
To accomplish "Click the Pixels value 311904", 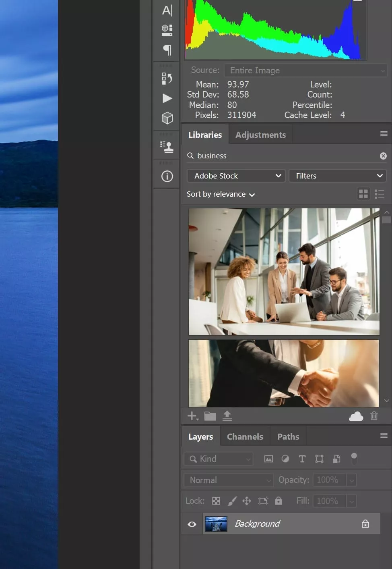I will pos(242,115).
